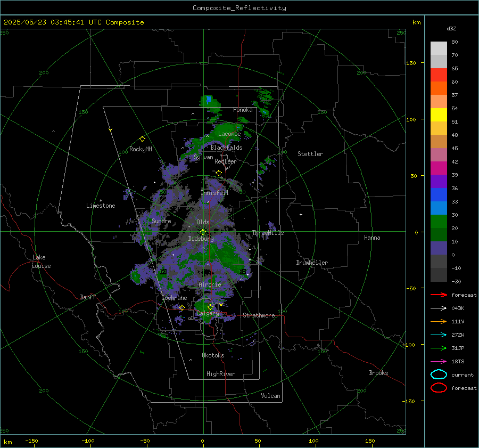479x448 pixels.
Task: Click the Hanna city label
Action: pos(372,238)
